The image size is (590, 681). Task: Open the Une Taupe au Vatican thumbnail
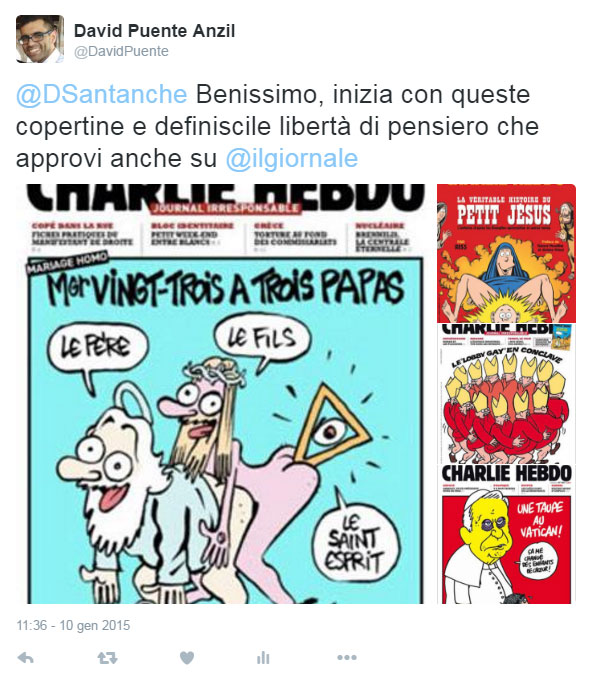(x=507, y=534)
